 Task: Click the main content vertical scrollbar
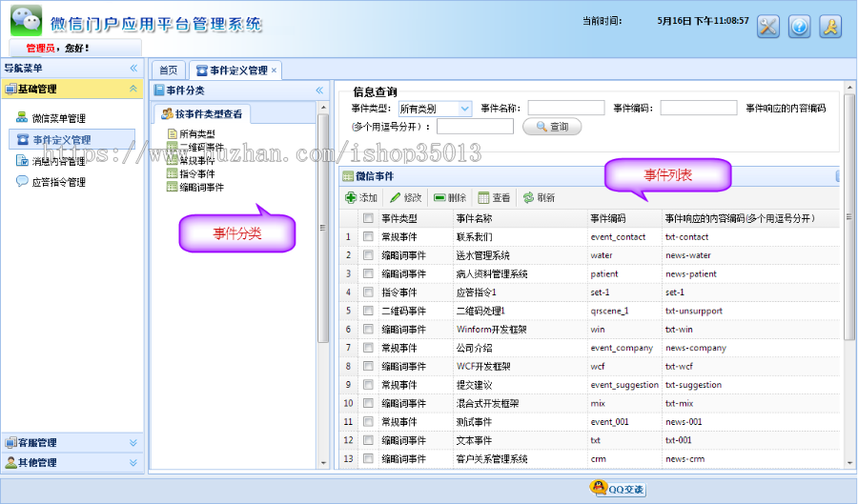[848, 216]
